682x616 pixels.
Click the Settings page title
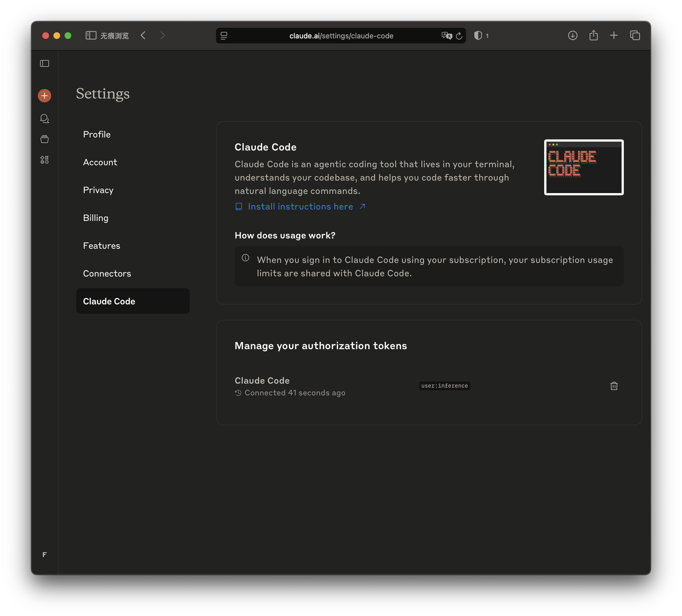(x=103, y=94)
